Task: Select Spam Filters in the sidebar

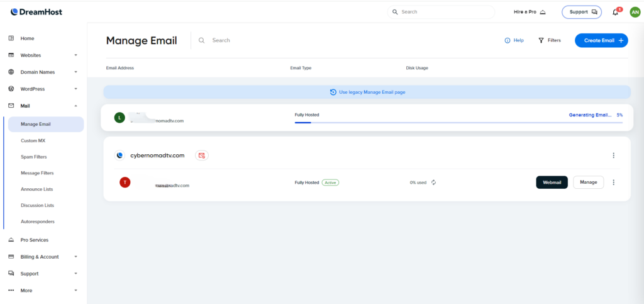Action: 34,157
